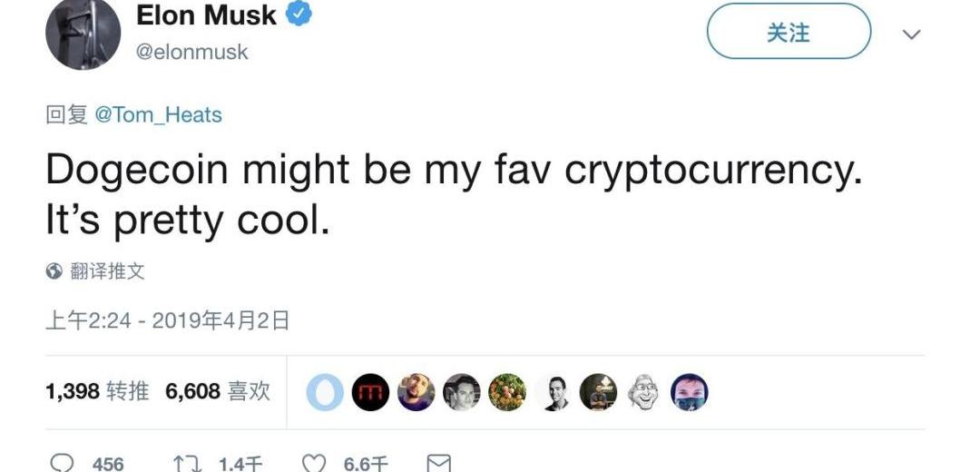
Task: Click the @elonmusk handle
Action: pos(191,53)
